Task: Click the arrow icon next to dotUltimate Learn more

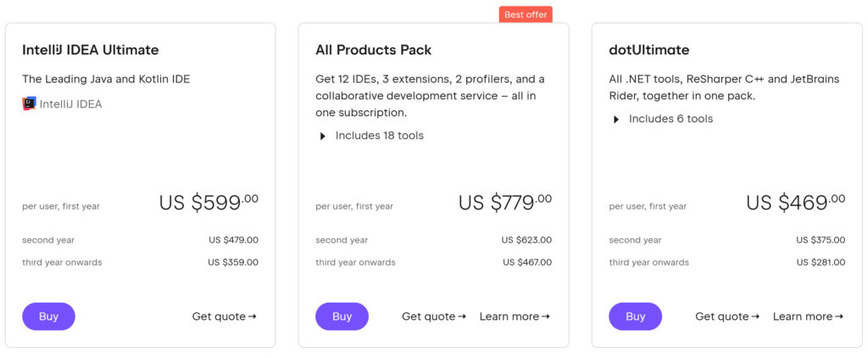Action: coord(839,316)
